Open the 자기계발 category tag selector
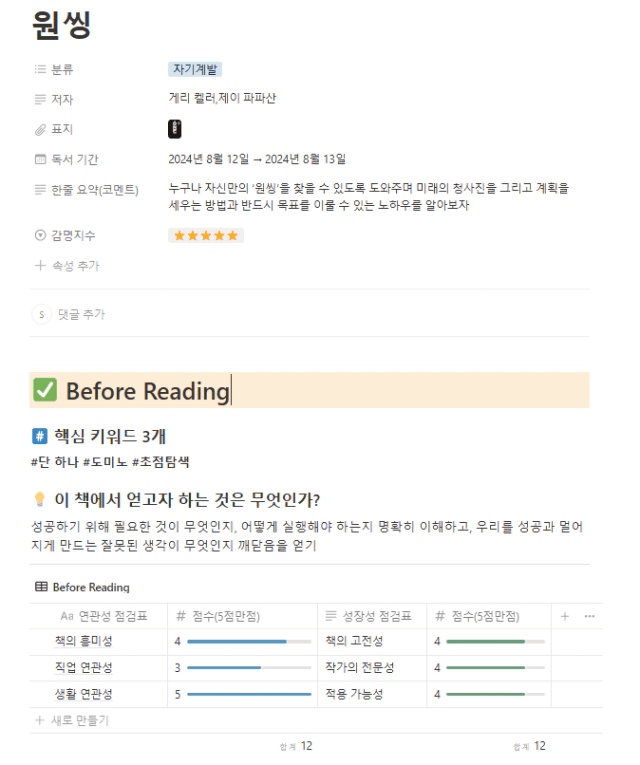 195,69
